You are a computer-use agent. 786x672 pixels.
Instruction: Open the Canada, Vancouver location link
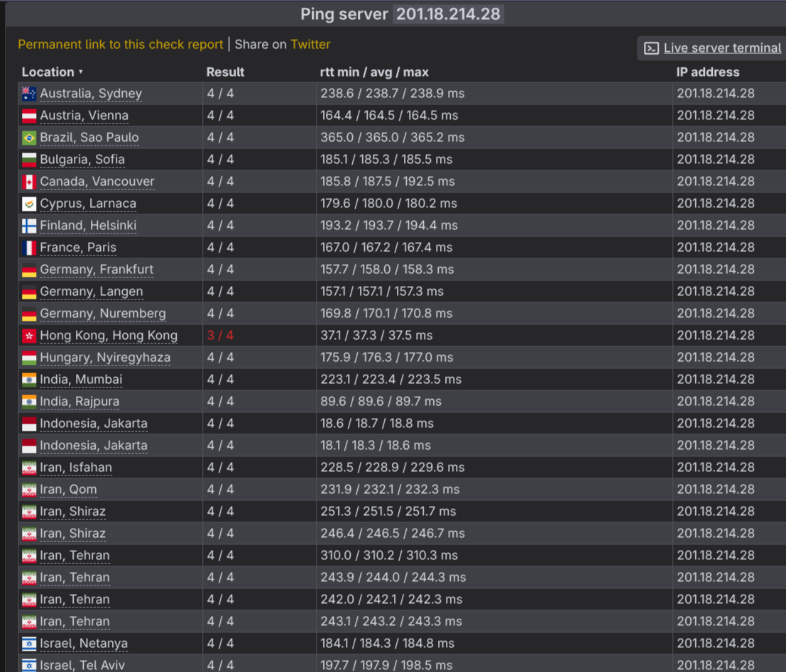click(97, 182)
